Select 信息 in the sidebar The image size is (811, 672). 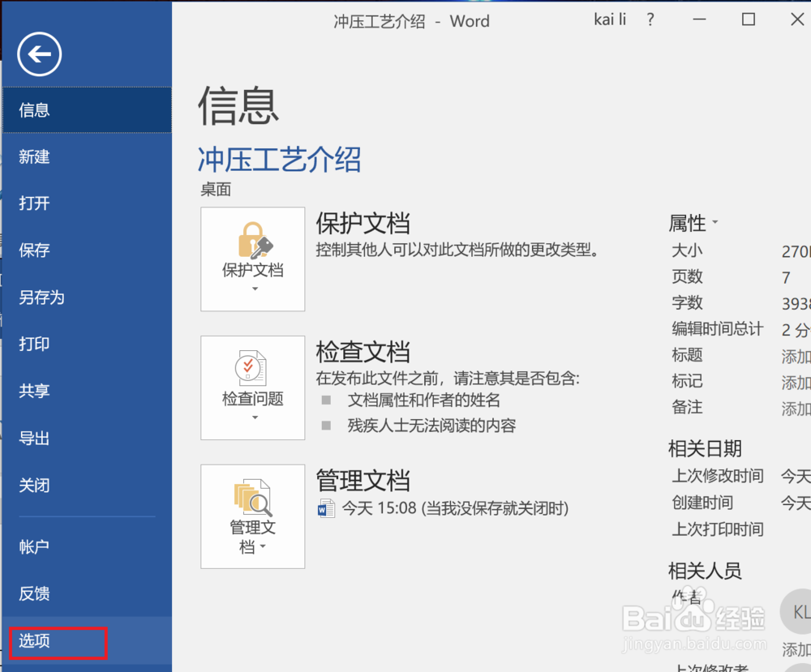click(87, 110)
